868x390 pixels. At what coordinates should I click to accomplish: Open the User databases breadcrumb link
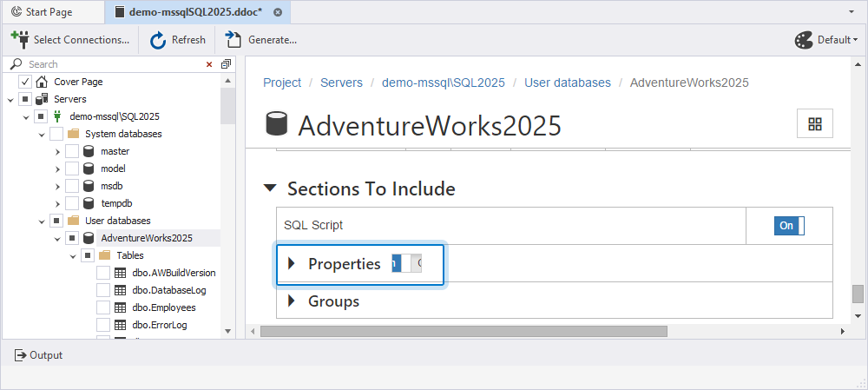[x=568, y=83]
